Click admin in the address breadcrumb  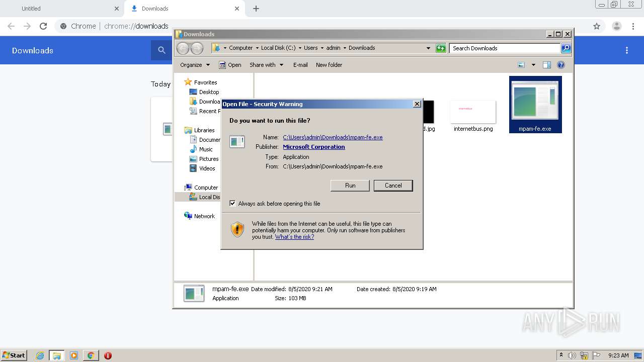pyautogui.click(x=333, y=48)
